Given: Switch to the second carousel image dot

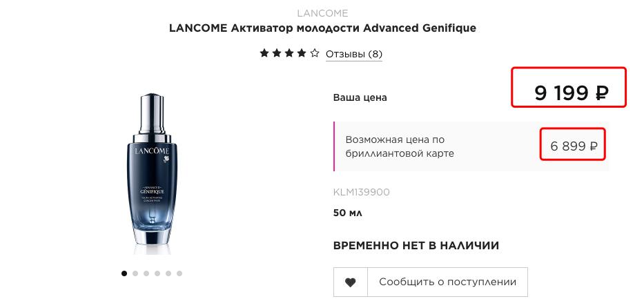Looking at the screenshot, I should point(135,273).
